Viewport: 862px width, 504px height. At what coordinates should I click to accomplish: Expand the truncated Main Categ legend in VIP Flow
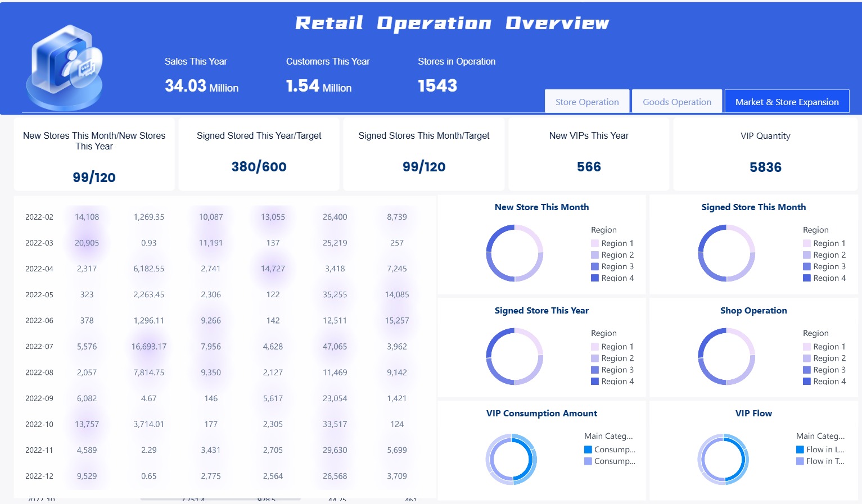click(x=820, y=435)
